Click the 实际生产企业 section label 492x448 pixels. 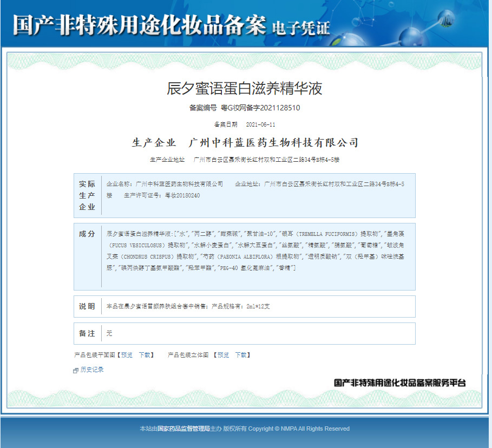(x=87, y=195)
